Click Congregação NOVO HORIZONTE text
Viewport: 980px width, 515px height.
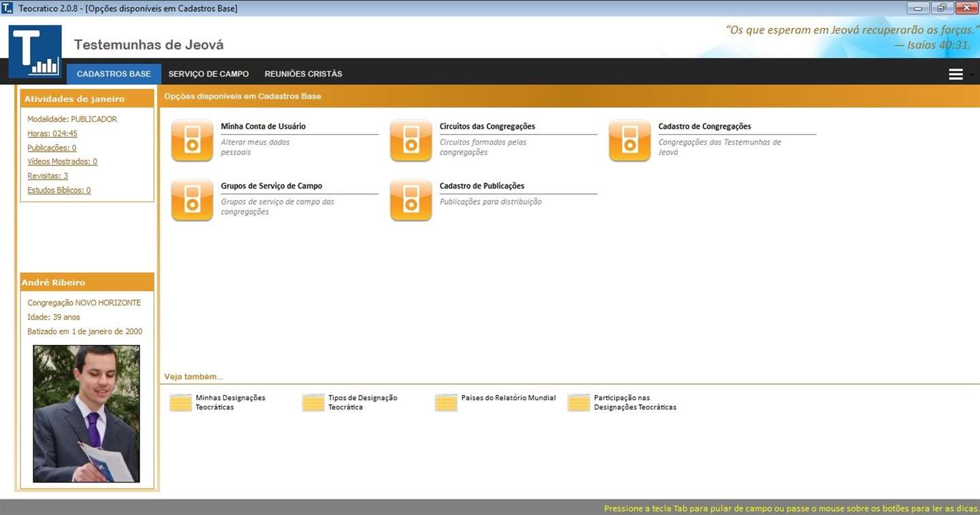click(x=84, y=303)
